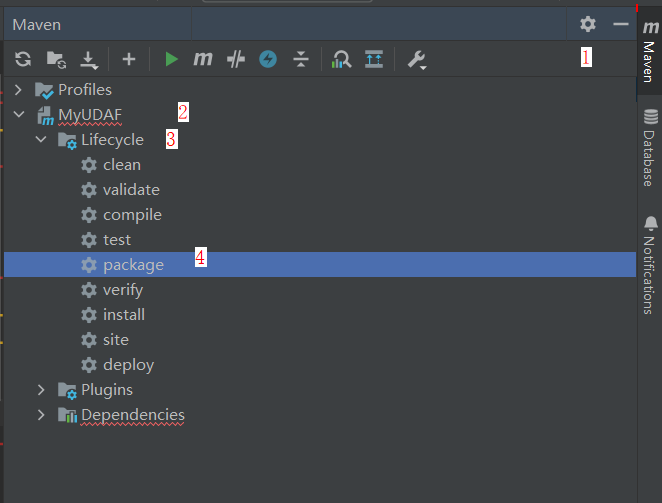Expand the Dependencies node
The height and width of the screenshot is (503, 662).
point(41,415)
